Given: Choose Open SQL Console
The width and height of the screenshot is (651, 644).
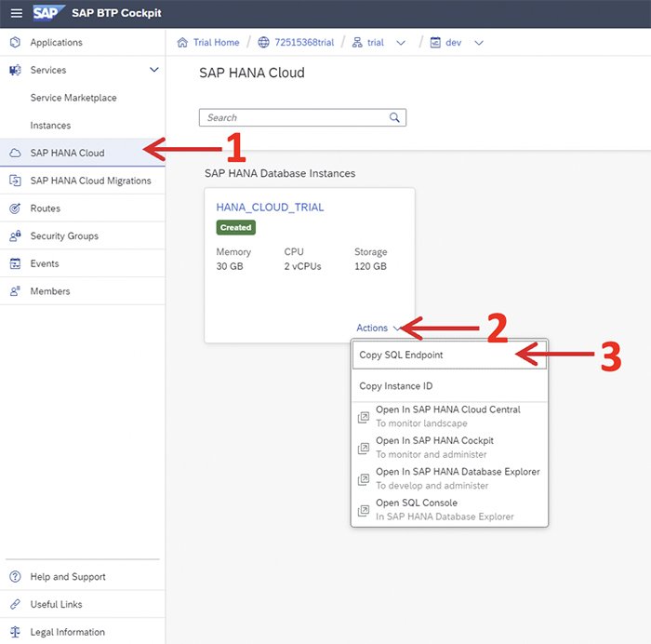Looking at the screenshot, I should [x=449, y=510].
